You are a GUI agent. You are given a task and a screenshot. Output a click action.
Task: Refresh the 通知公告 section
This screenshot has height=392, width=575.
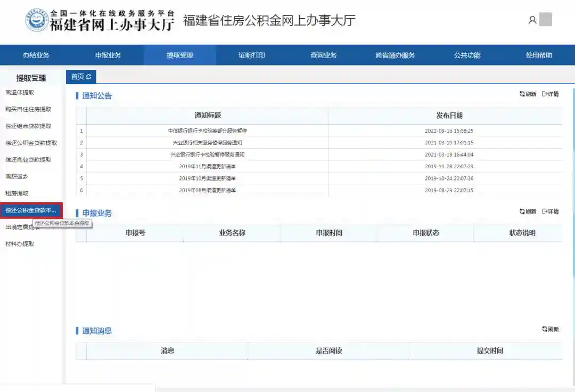528,94
